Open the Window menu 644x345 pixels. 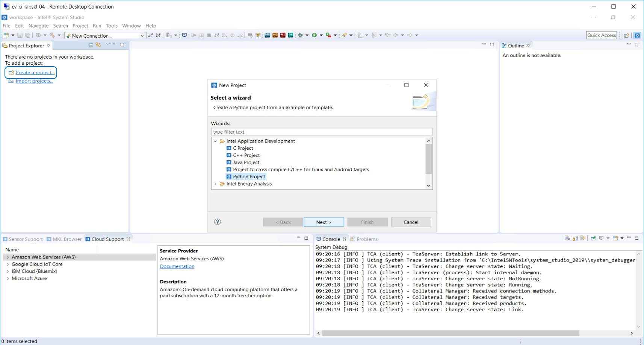131,26
